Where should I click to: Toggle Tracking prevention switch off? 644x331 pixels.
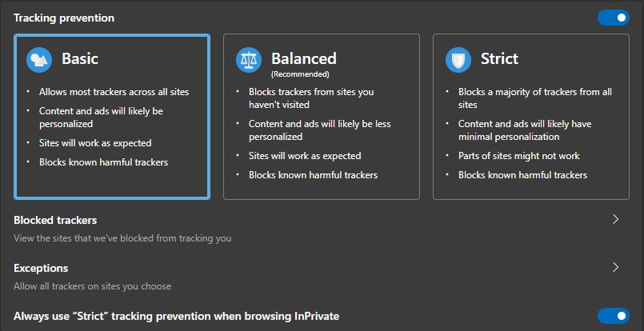613,18
